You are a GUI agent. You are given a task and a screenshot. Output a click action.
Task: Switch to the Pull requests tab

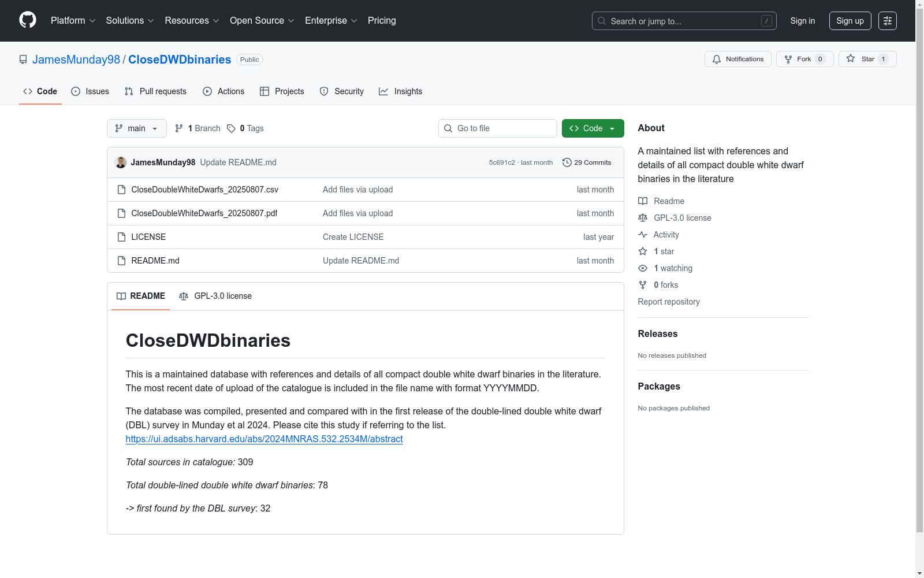tap(155, 91)
